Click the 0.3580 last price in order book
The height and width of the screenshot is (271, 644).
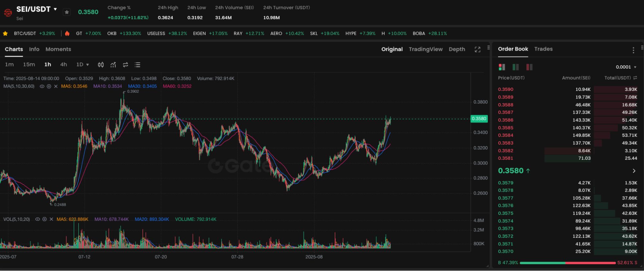pos(511,171)
